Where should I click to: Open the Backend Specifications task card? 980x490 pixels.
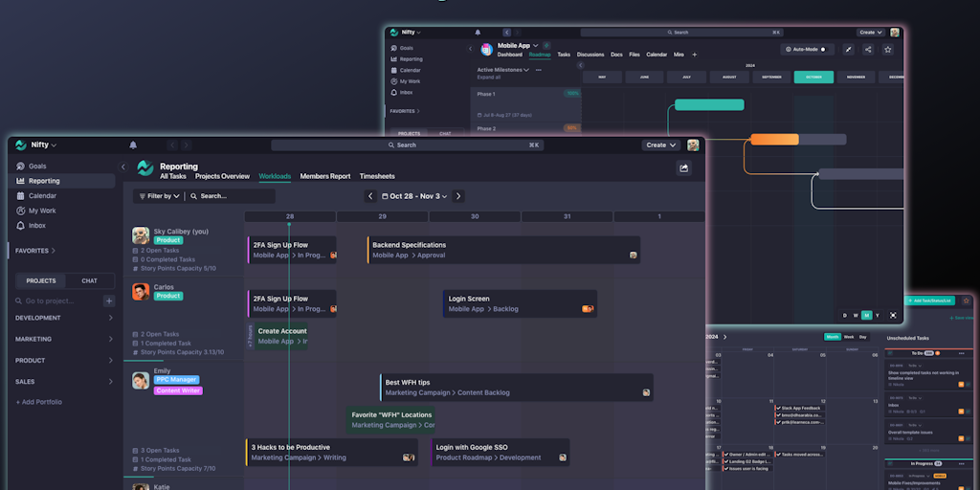click(x=503, y=250)
